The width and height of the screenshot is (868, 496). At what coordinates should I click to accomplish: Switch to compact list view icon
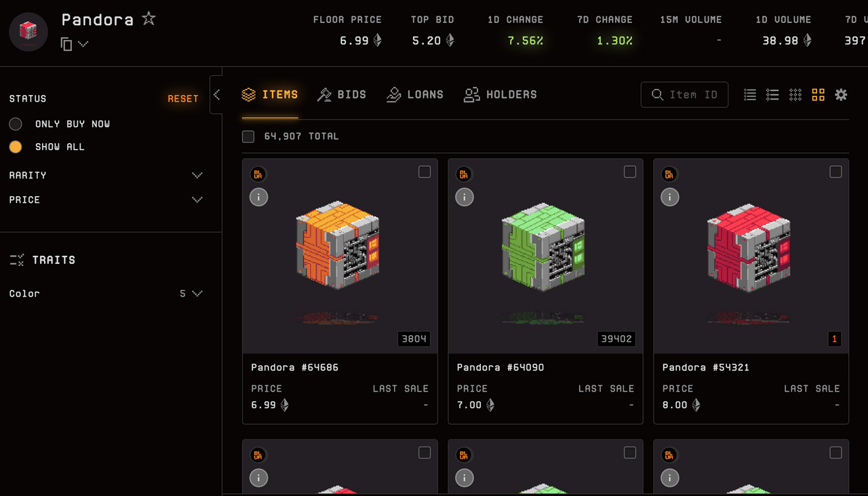click(750, 95)
